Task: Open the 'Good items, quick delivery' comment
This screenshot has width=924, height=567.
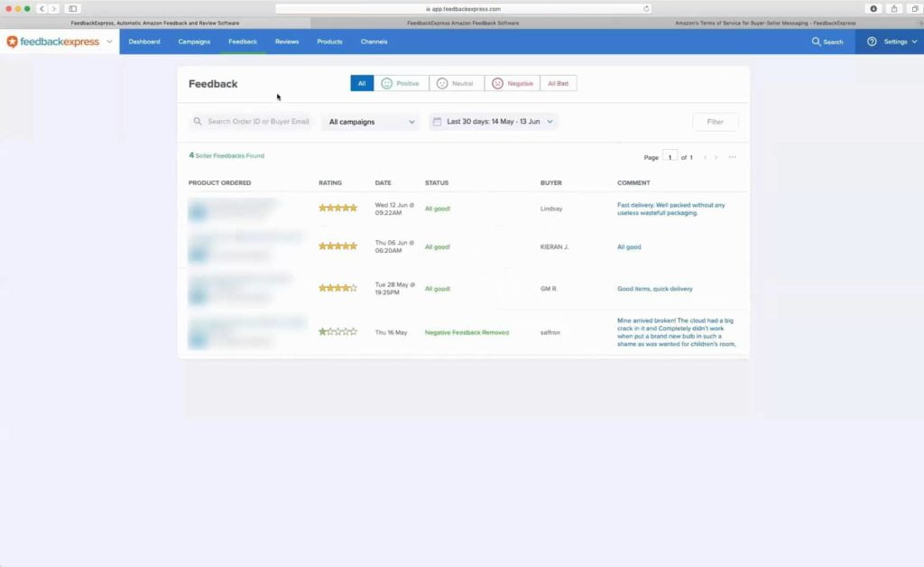Action: point(655,289)
